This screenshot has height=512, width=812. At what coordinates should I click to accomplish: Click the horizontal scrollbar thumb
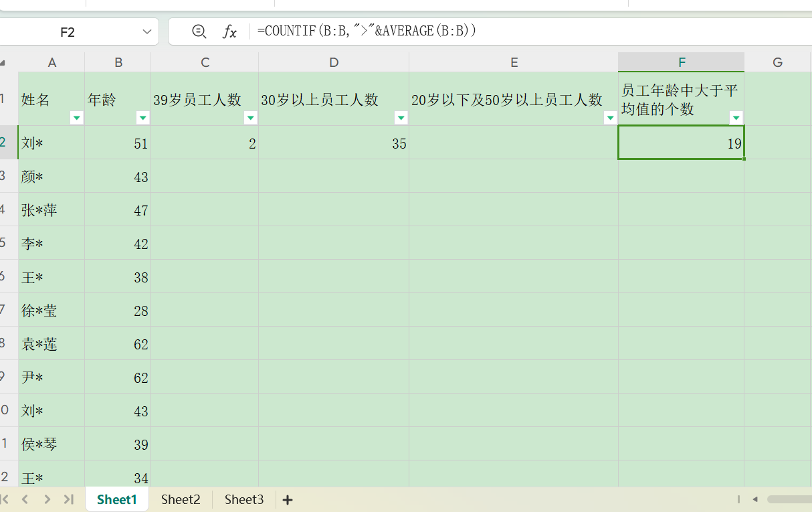[x=789, y=499]
